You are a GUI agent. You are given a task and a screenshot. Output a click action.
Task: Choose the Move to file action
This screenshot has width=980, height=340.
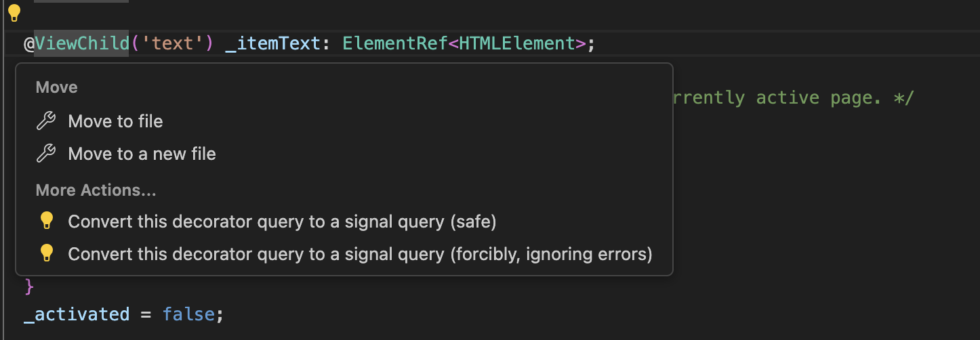pyautogui.click(x=115, y=121)
